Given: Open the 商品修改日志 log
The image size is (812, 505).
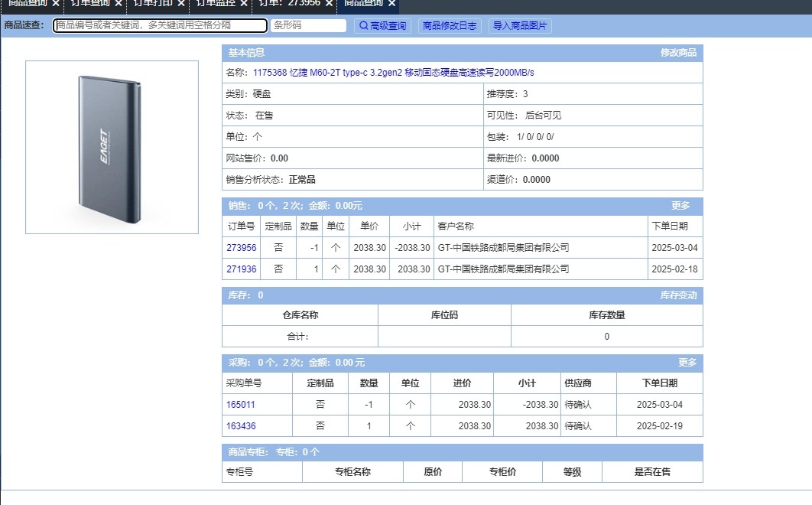Looking at the screenshot, I should [x=450, y=26].
